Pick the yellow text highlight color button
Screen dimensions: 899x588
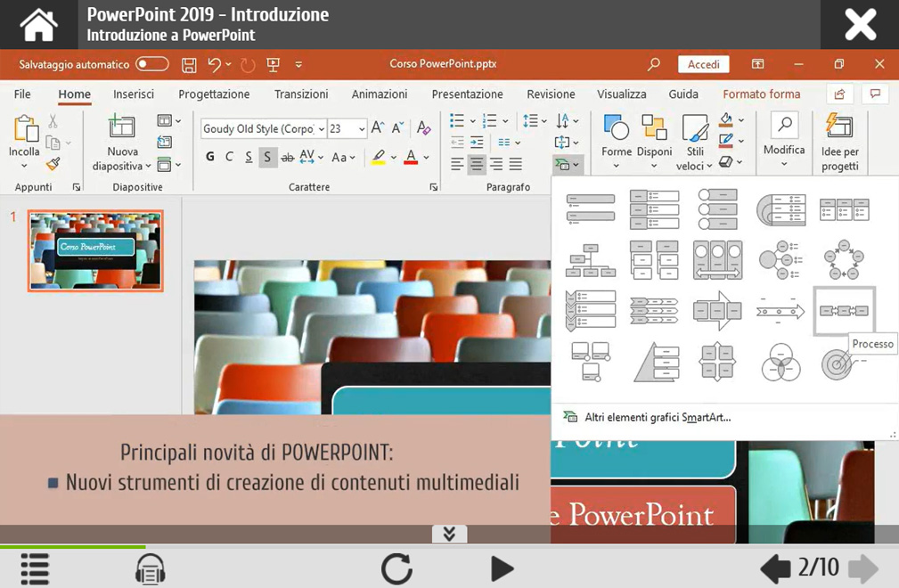[x=378, y=157]
